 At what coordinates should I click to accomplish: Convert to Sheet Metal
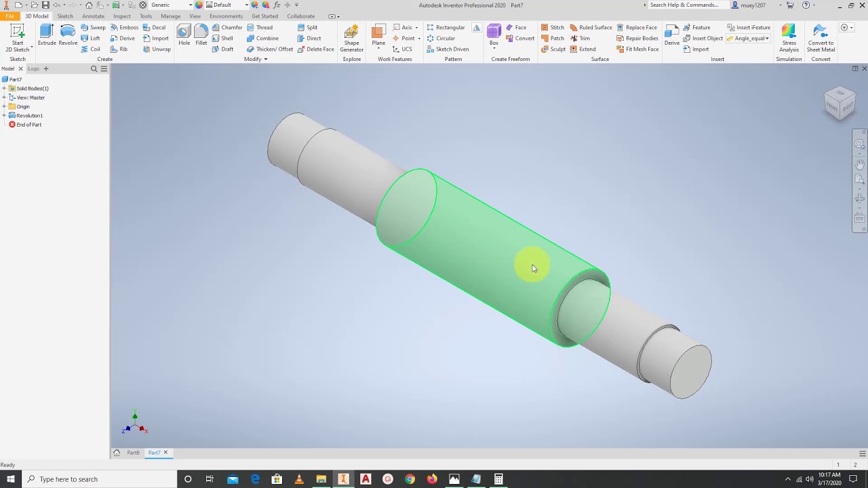click(x=821, y=38)
